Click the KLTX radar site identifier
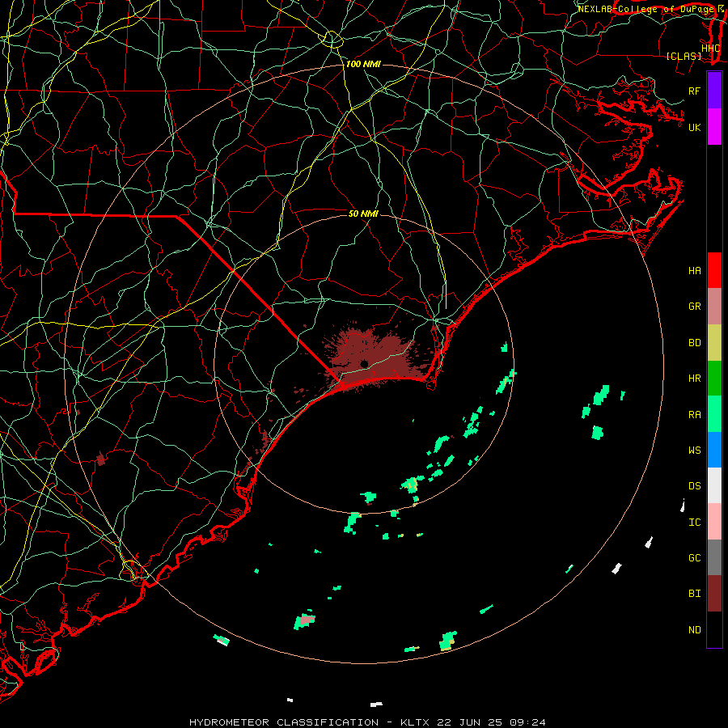This screenshot has height=728, width=728. pos(415,722)
